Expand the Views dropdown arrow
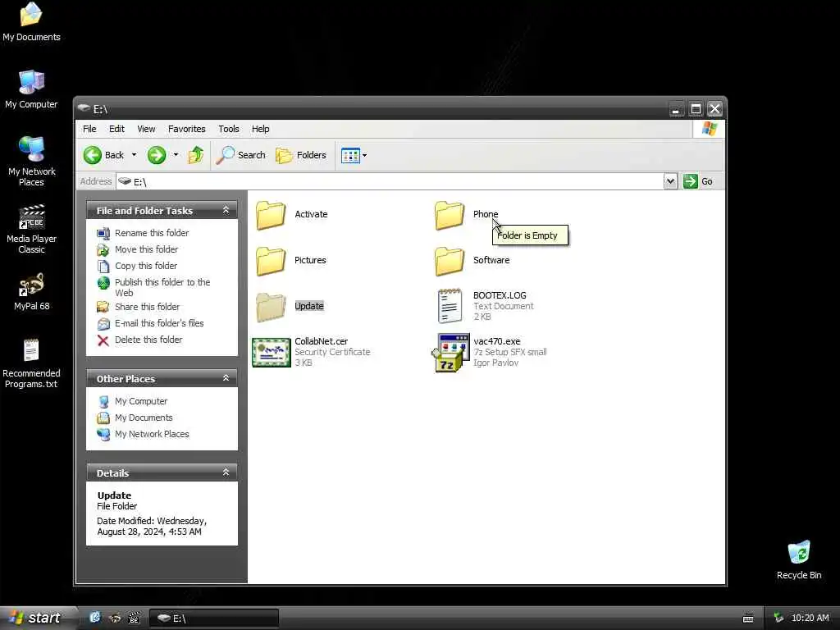 365,155
